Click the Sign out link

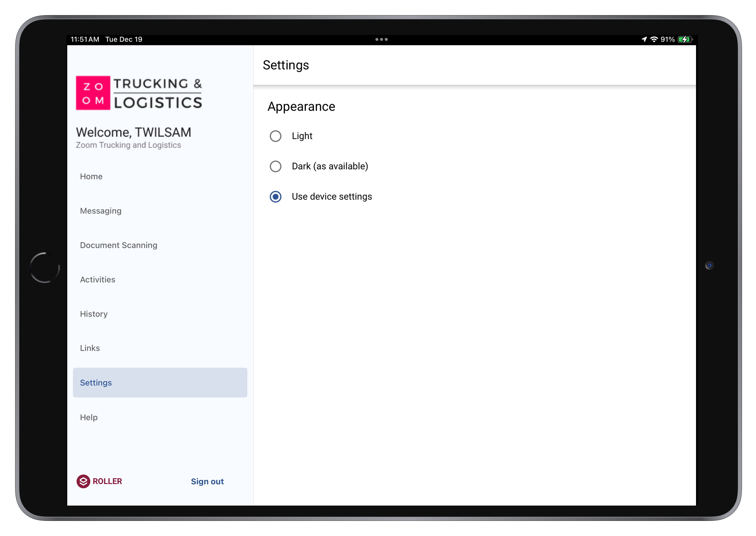(207, 482)
